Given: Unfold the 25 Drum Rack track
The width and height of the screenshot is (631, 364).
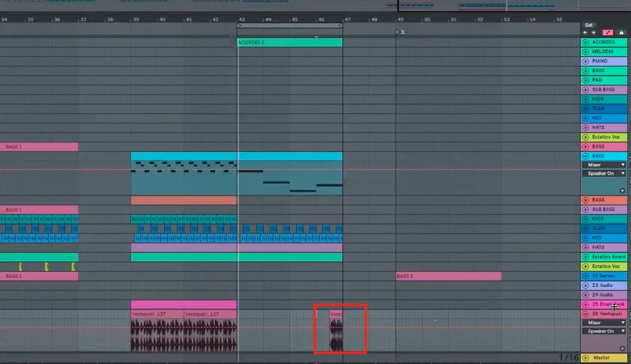Looking at the screenshot, I should coord(585,305).
